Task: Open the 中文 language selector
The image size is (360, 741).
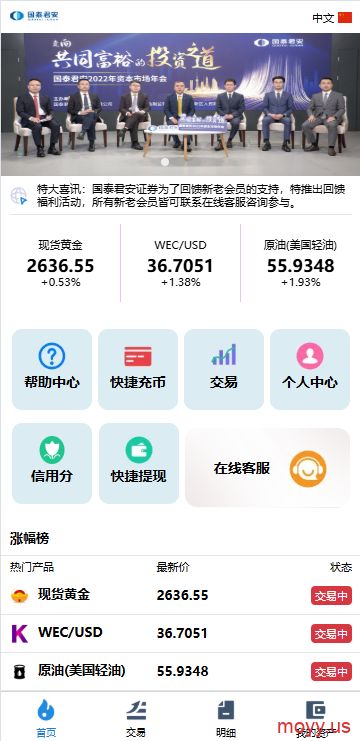Action: click(x=332, y=18)
